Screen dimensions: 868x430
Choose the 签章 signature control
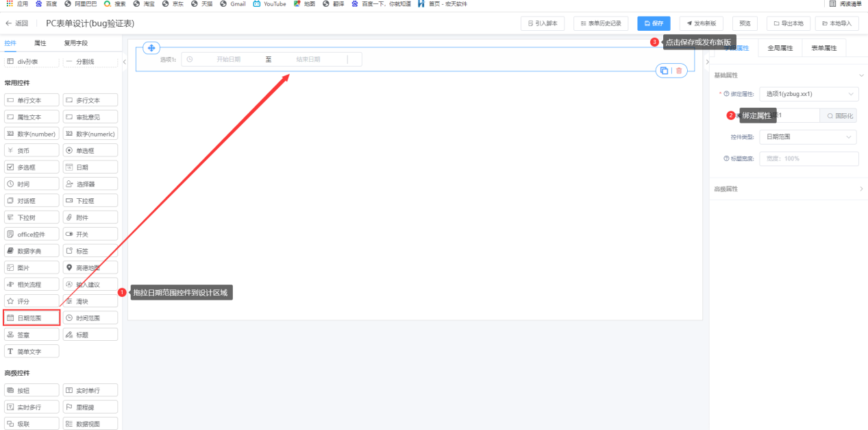tap(32, 335)
